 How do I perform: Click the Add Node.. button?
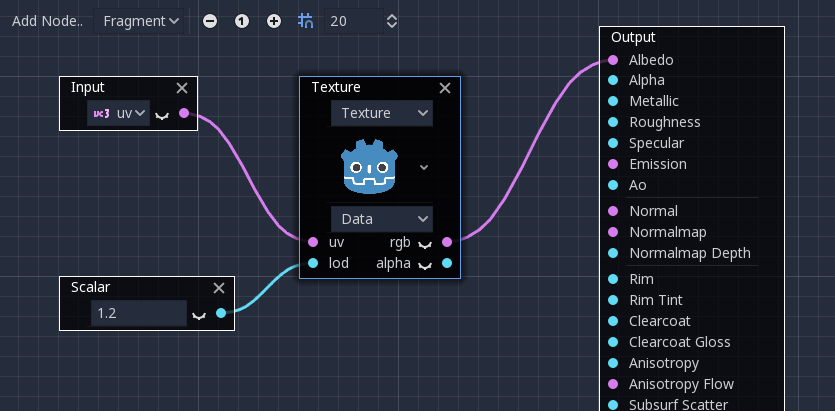click(47, 21)
